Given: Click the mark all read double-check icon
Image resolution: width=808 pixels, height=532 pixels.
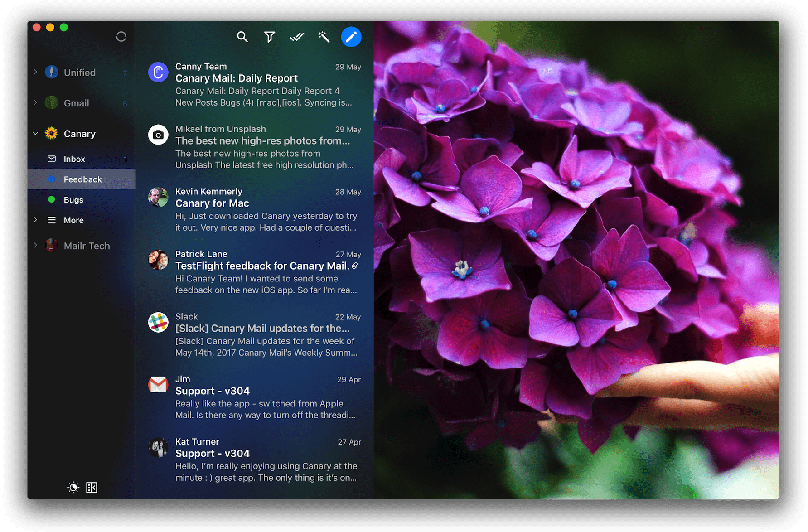Looking at the screenshot, I should coord(297,37).
